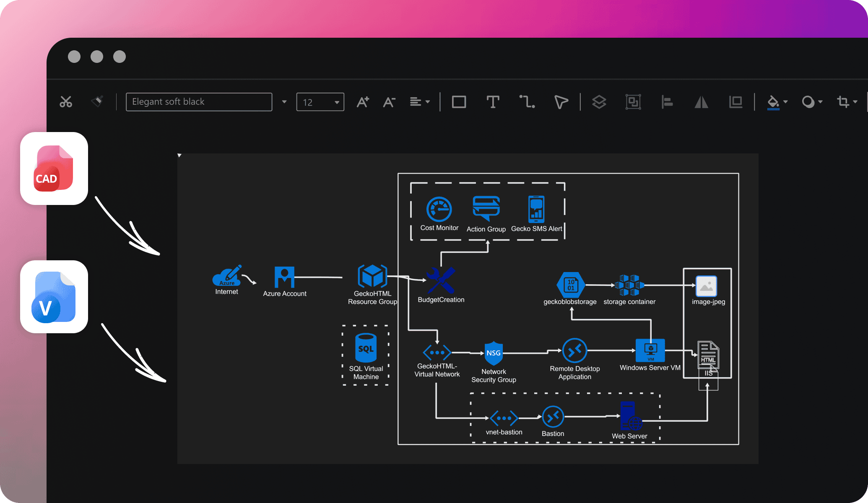Viewport: 868px width, 503px height.
Task: Click the small triangle at canvas corner
Action: pyautogui.click(x=179, y=156)
